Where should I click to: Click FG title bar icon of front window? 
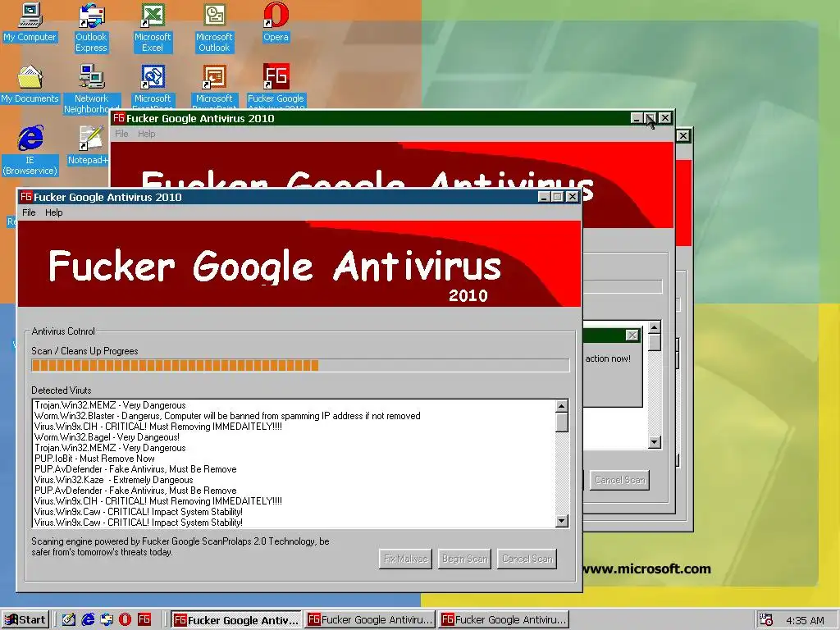26,197
